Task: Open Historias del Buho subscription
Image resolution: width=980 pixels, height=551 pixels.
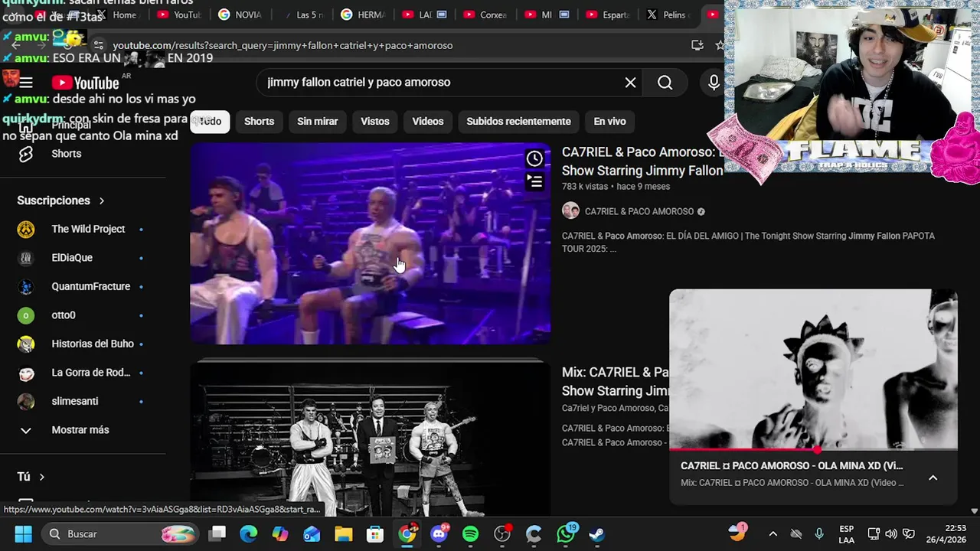Action: click(x=80, y=344)
